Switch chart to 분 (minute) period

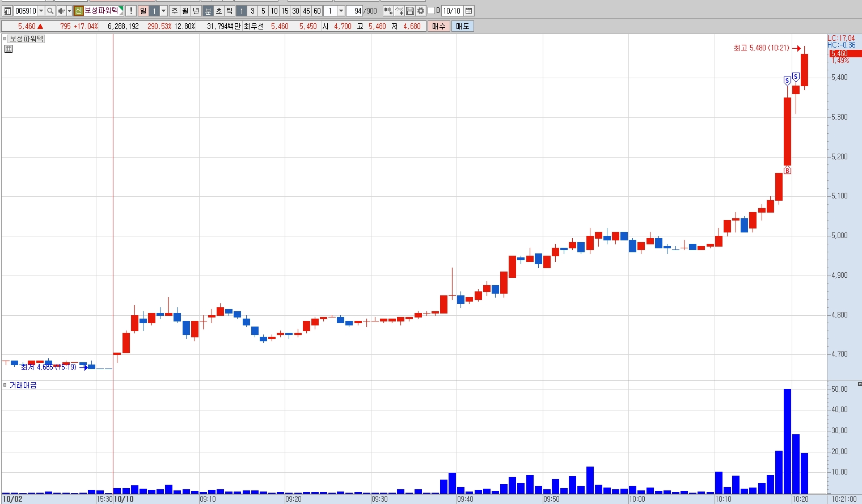[208, 11]
